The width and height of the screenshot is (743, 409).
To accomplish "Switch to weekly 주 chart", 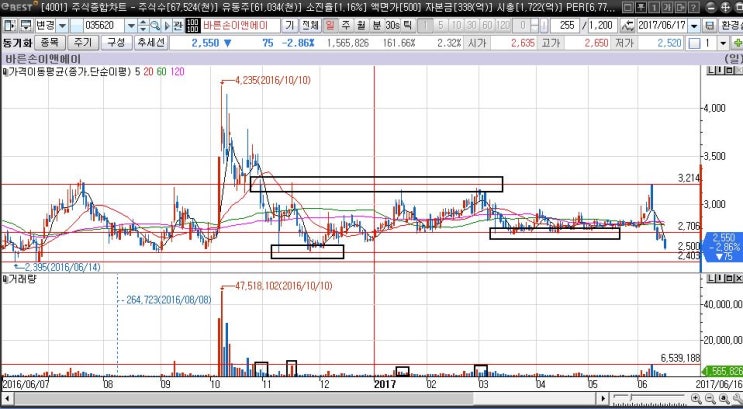I will [346, 25].
